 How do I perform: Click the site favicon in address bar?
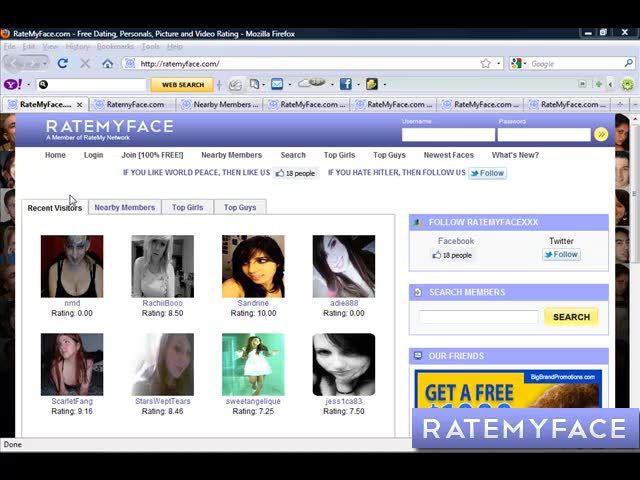tap(130, 63)
